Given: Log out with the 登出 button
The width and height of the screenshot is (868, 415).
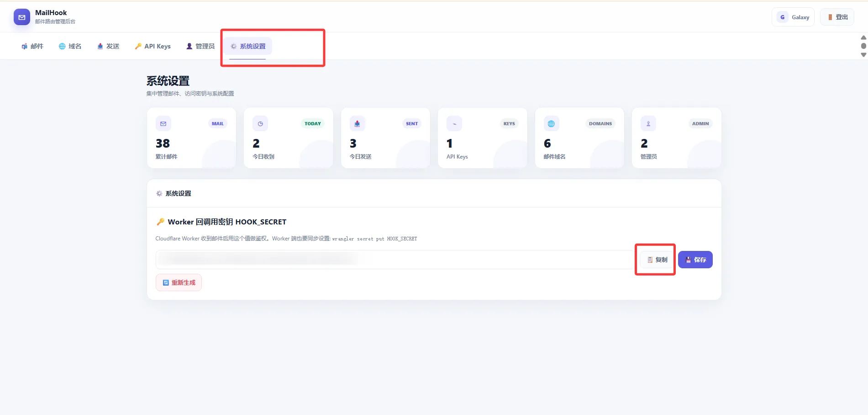Looking at the screenshot, I should pyautogui.click(x=837, y=17).
